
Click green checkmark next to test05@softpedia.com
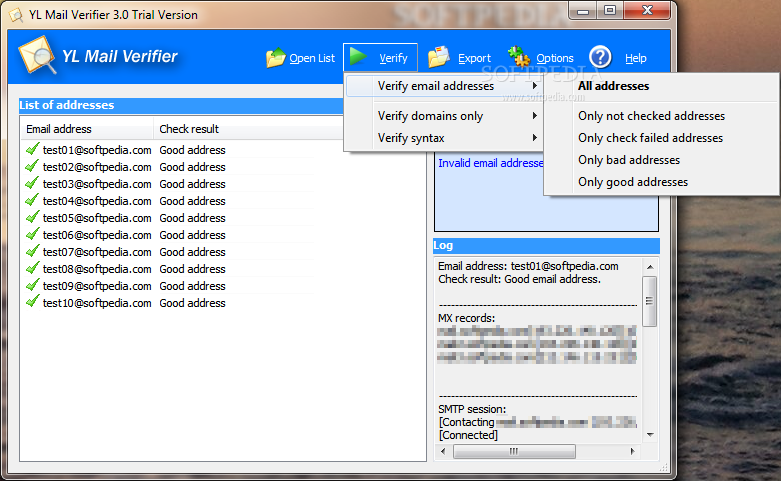point(32,217)
